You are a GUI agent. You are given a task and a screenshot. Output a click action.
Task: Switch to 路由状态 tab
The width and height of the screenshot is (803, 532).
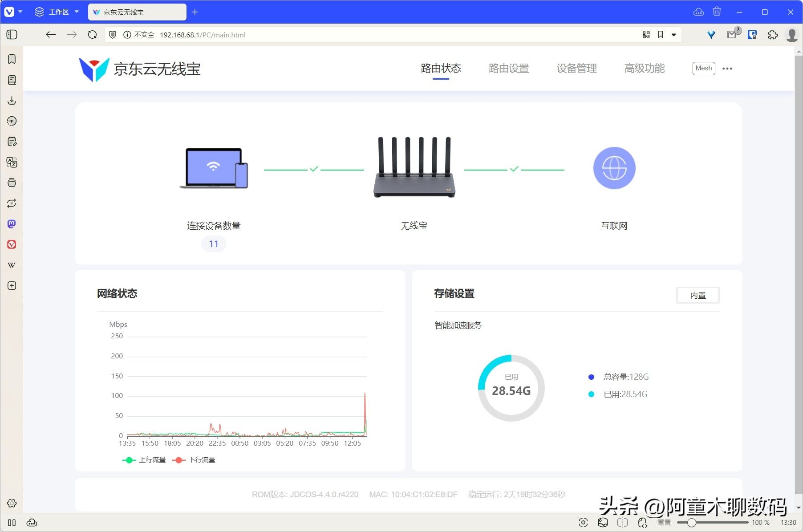coord(441,69)
